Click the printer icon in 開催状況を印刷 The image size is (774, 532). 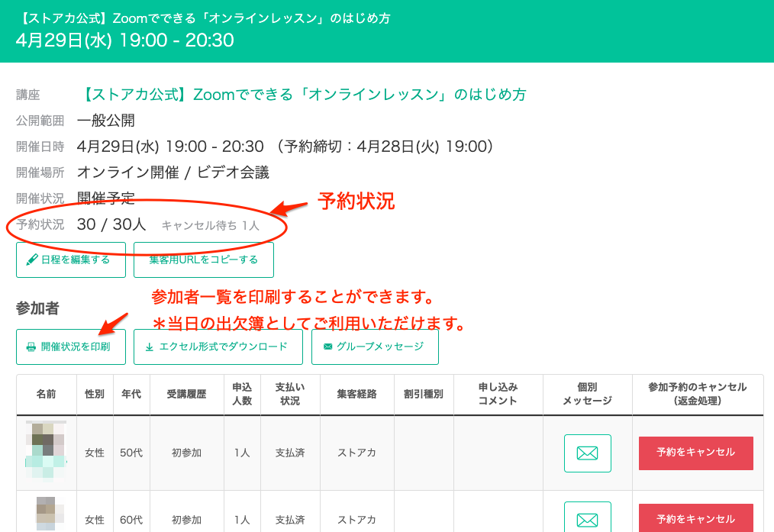31,347
